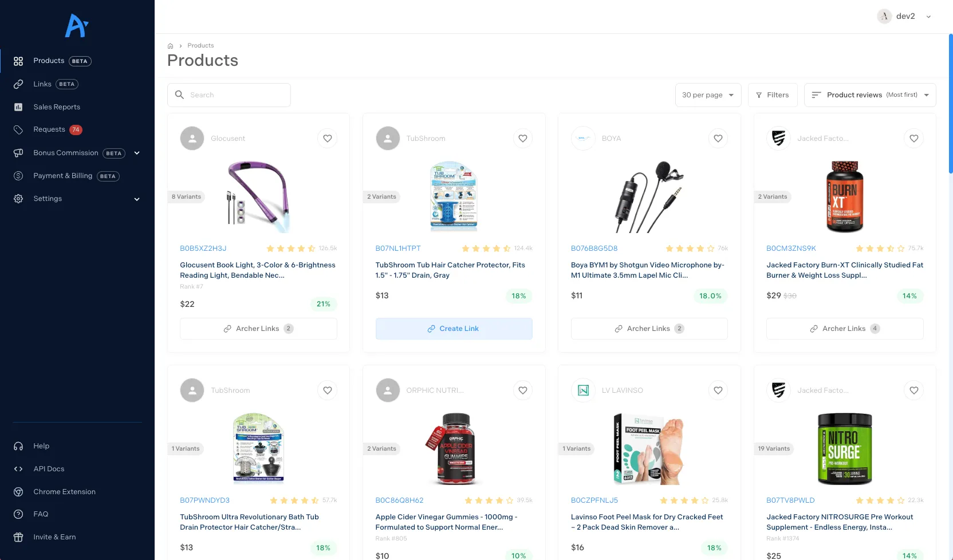The width and height of the screenshot is (953, 560).
Task: Click the page vertical scrollbar
Action: 950,103
